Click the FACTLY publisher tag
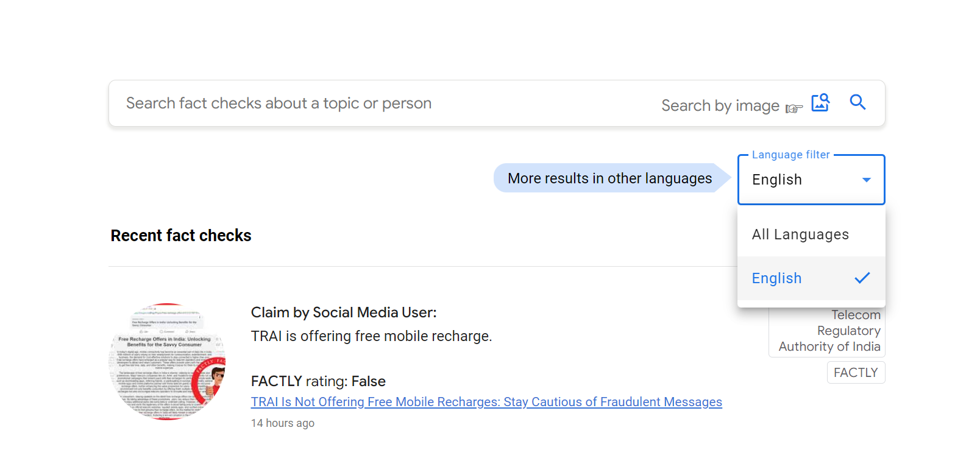This screenshot has height=461, width=980. [x=856, y=373]
